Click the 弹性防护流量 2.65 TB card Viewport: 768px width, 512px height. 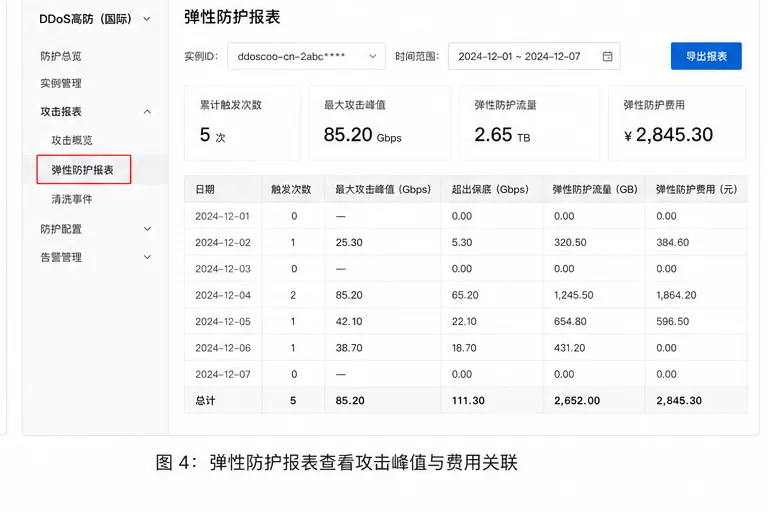pyautogui.click(x=529, y=122)
